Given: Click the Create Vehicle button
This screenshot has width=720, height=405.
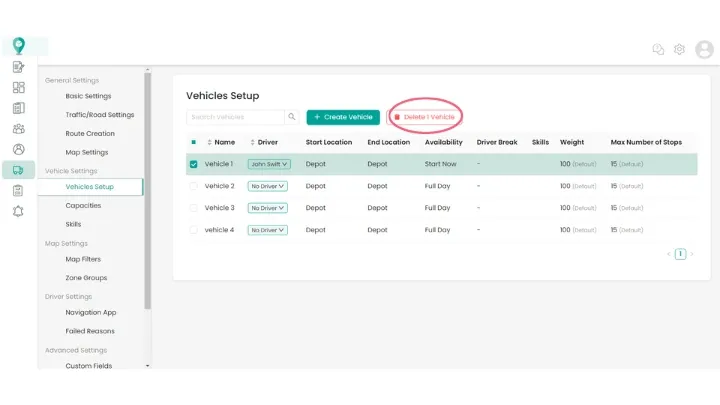Looking at the screenshot, I should click(x=343, y=117).
